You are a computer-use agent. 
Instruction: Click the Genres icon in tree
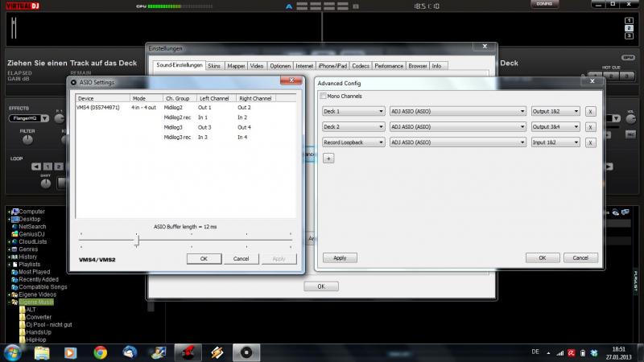14,249
